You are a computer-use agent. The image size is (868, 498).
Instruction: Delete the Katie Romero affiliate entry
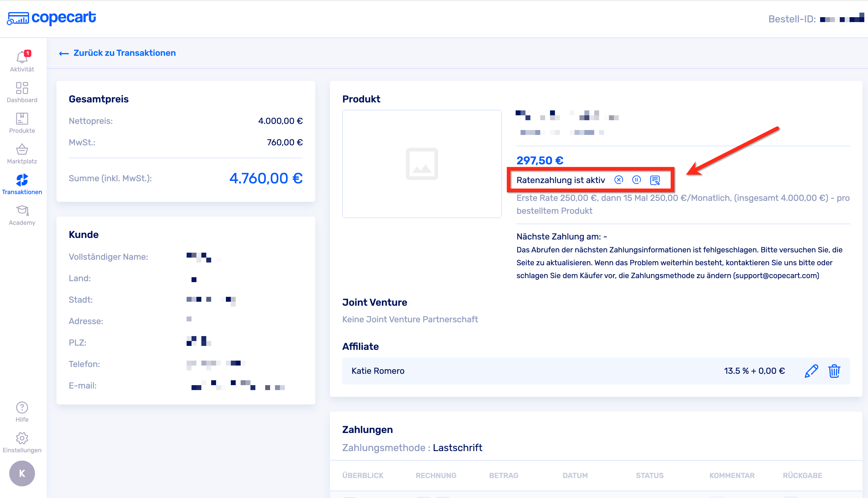point(834,371)
